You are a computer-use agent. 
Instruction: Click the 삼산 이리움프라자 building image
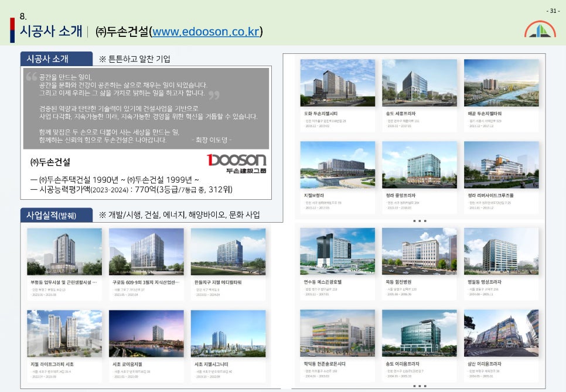502,333
